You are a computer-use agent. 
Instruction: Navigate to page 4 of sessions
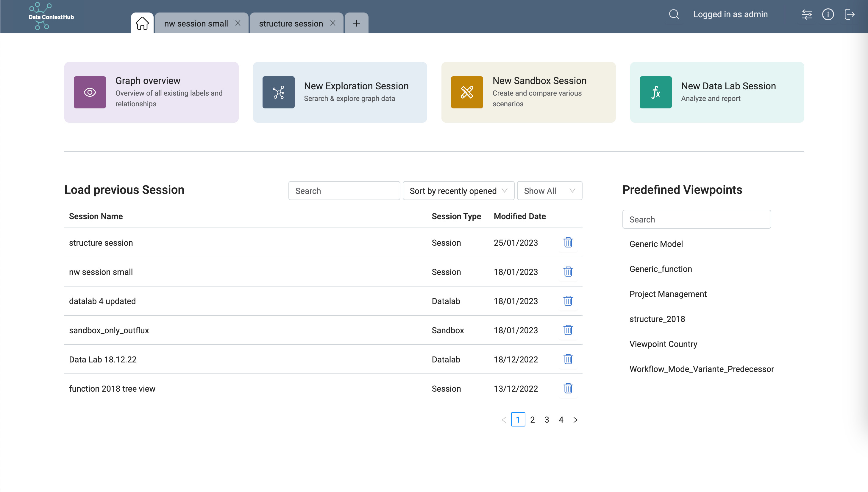[x=561, y=420]
